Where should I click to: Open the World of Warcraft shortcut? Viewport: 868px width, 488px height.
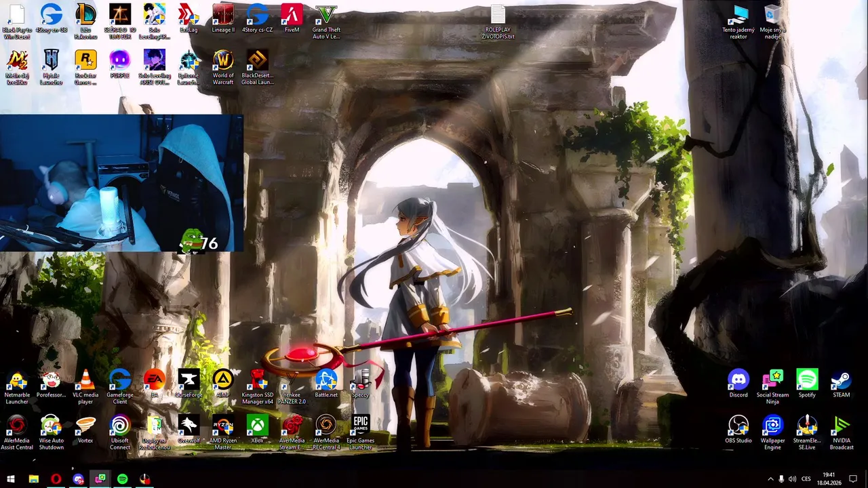[x=223, y=68]
